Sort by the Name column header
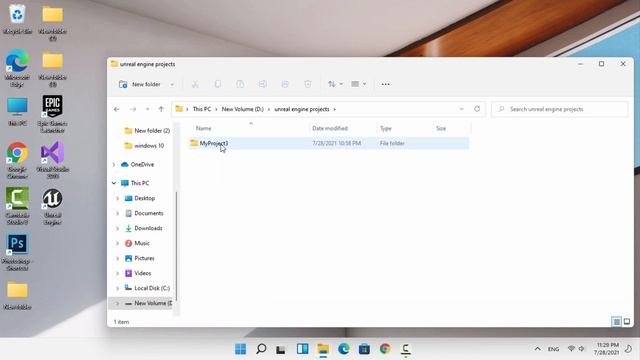This screenshot has height=360, width=640. (204, 128)
